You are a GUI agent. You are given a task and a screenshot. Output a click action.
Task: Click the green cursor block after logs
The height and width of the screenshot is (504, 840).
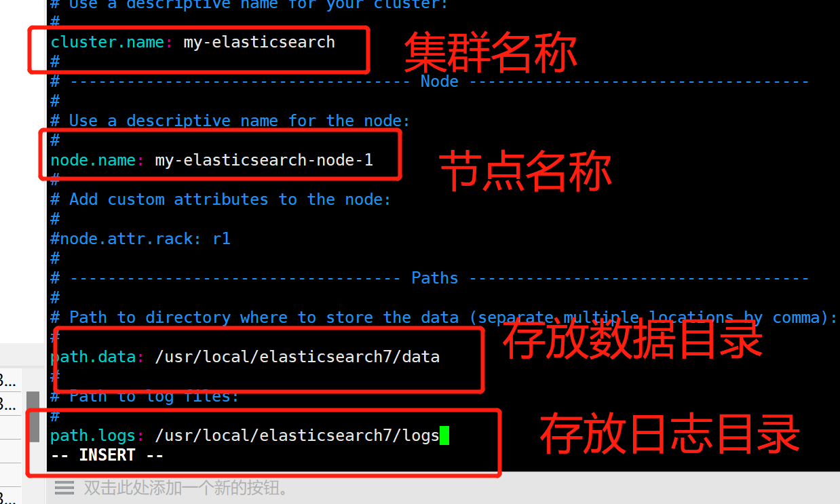coord(444,435)
